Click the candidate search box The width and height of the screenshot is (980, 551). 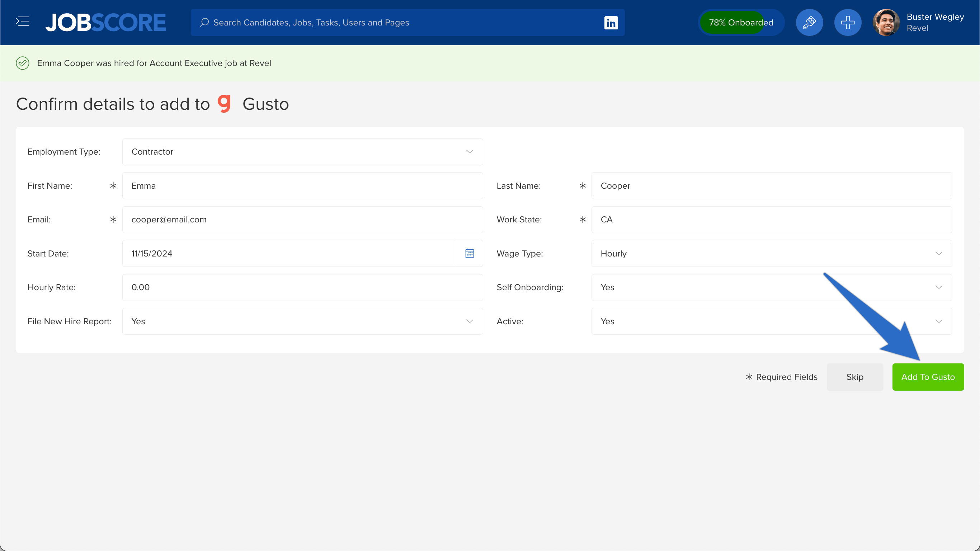407,23
